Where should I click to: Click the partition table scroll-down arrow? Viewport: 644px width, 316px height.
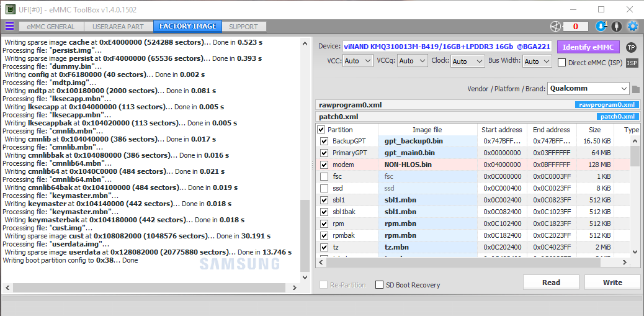click(635, 251)
